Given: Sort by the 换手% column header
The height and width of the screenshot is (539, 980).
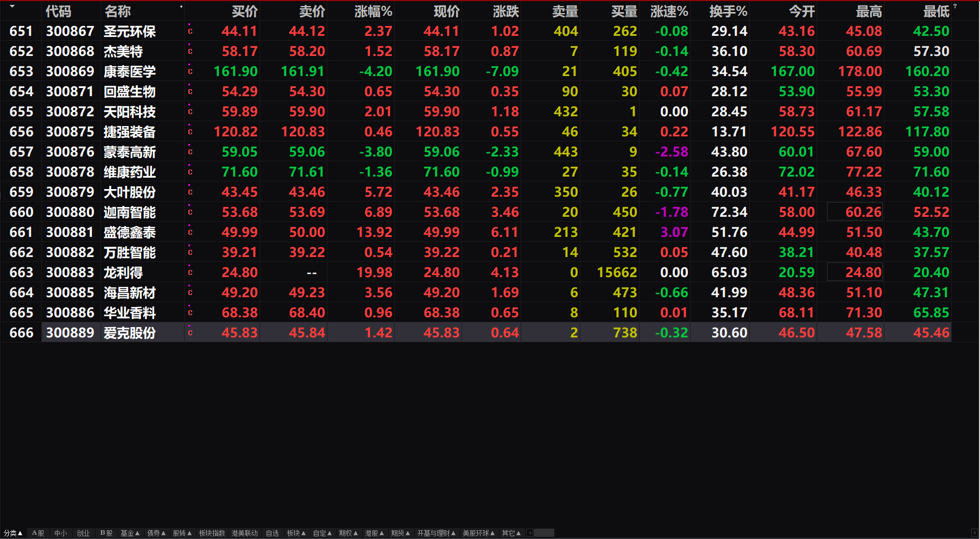Looking at the screenshot, I should coord(729,11).
